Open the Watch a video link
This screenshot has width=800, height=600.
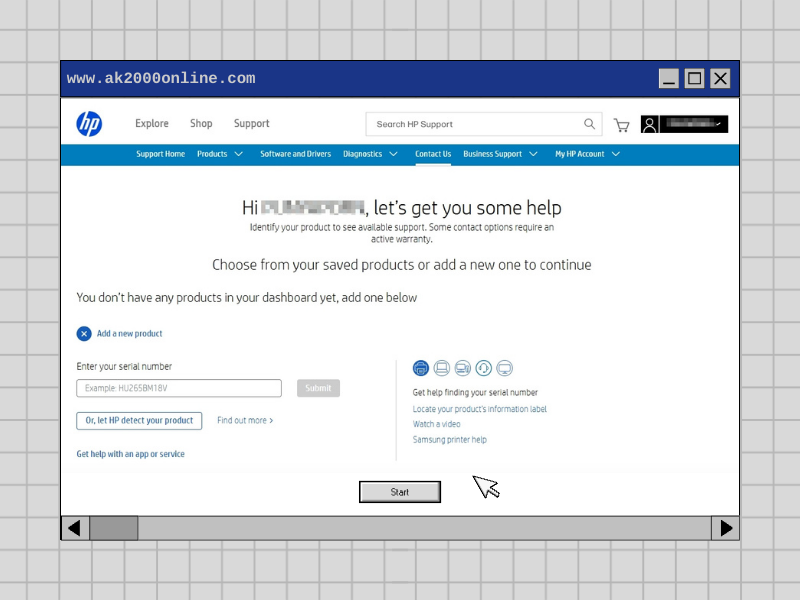coord(437,424)
